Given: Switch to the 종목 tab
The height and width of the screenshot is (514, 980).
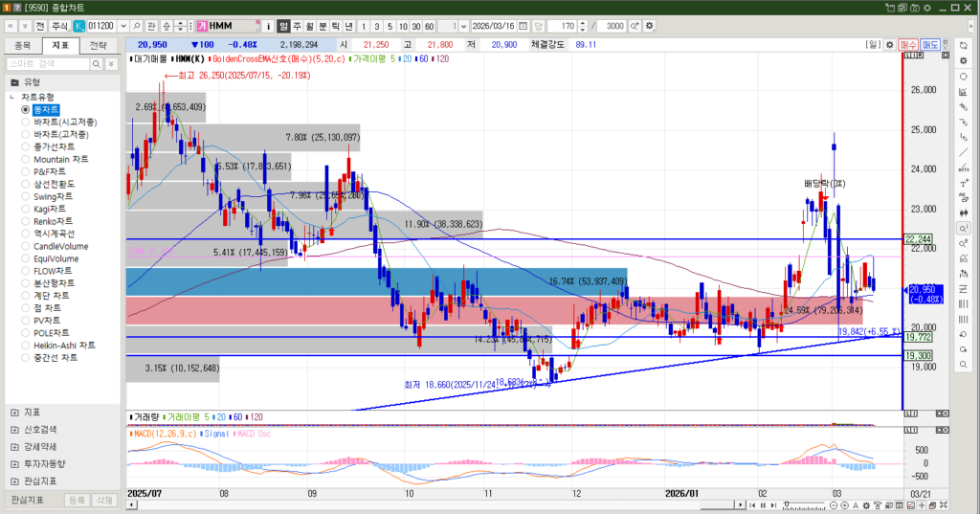Looking at the screenshot, I should click(x=20, y=45).
